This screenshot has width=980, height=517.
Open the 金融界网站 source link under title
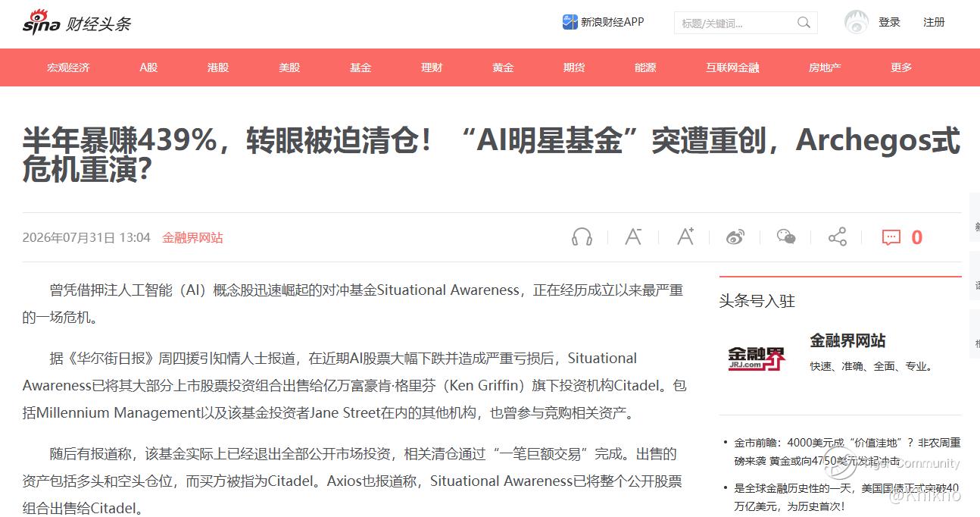coord(192,237)
